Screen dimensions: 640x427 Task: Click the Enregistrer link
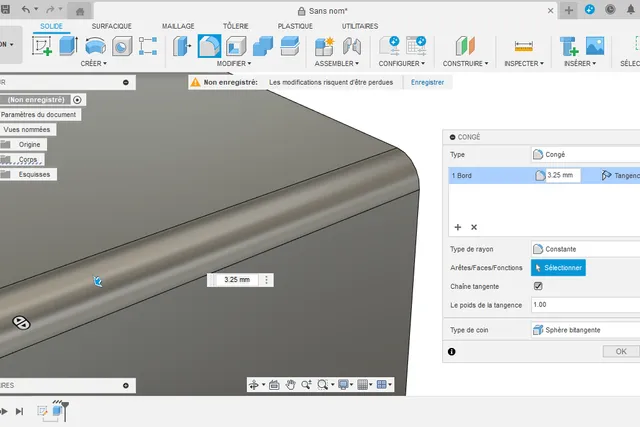(427, 82)
